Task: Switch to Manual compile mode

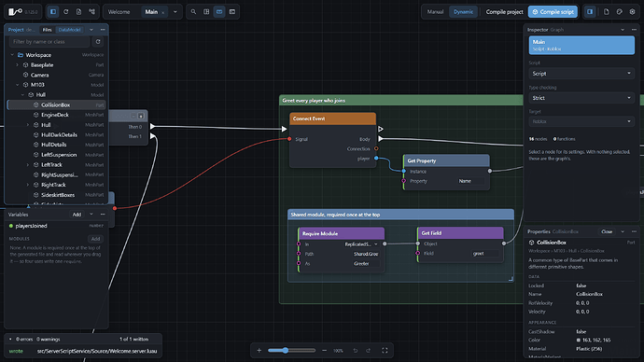Action: coord(435,12)
